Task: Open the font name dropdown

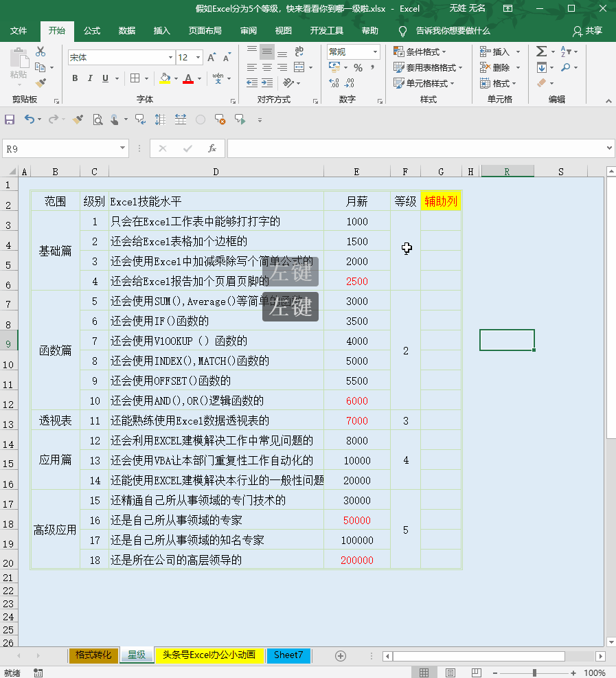Action: tap(171, 58)
